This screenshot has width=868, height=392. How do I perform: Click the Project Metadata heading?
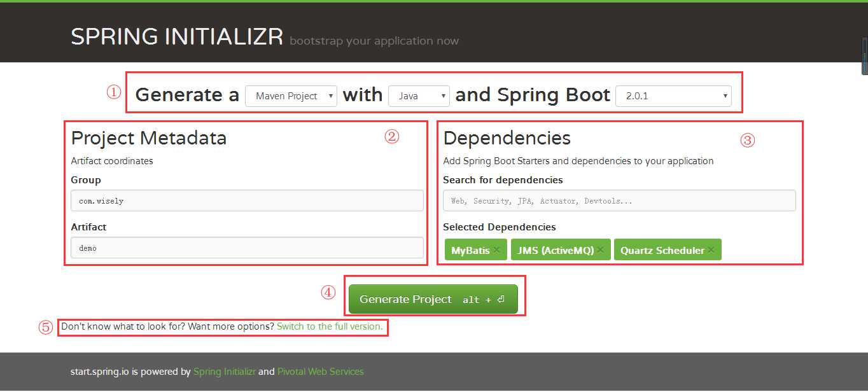click(149, 138)
